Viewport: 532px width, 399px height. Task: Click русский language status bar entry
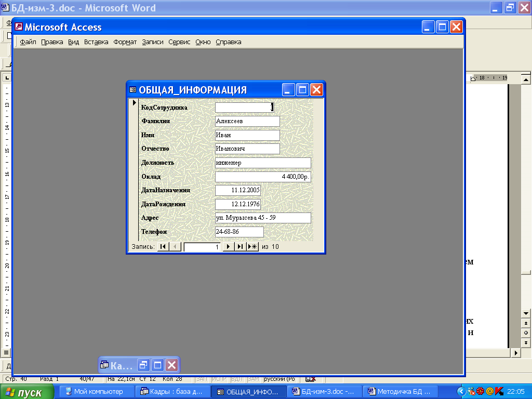(280, 379)
